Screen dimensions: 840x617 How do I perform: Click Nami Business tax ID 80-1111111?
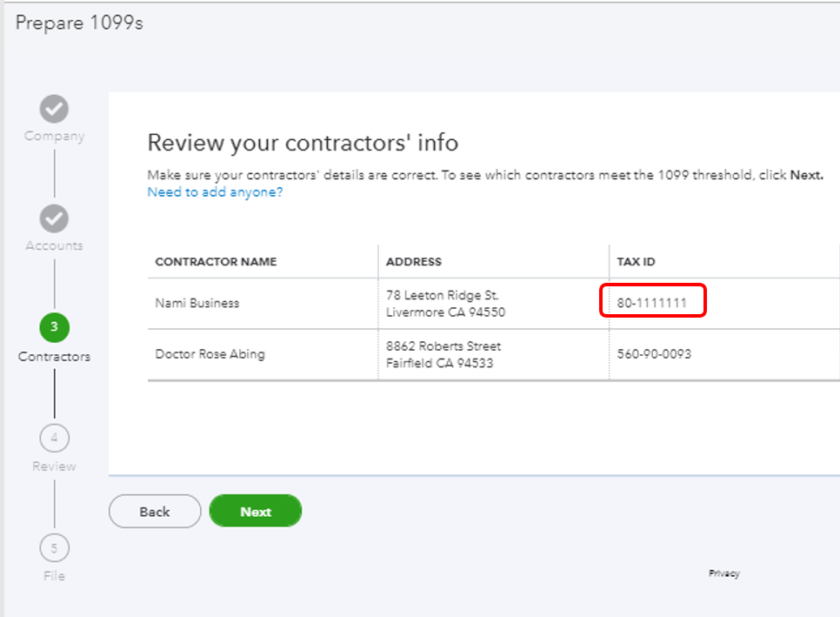point(652,304)
